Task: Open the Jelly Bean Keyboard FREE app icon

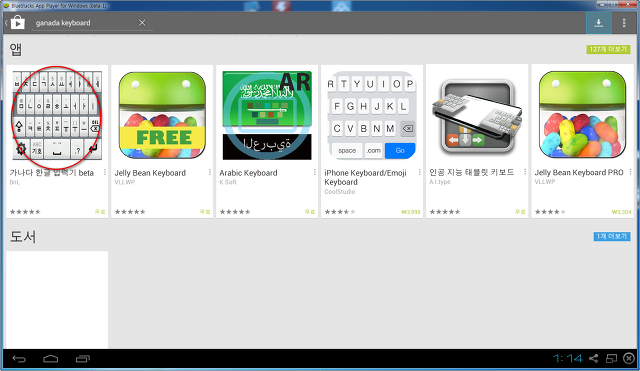Action: tap(162, 116)
